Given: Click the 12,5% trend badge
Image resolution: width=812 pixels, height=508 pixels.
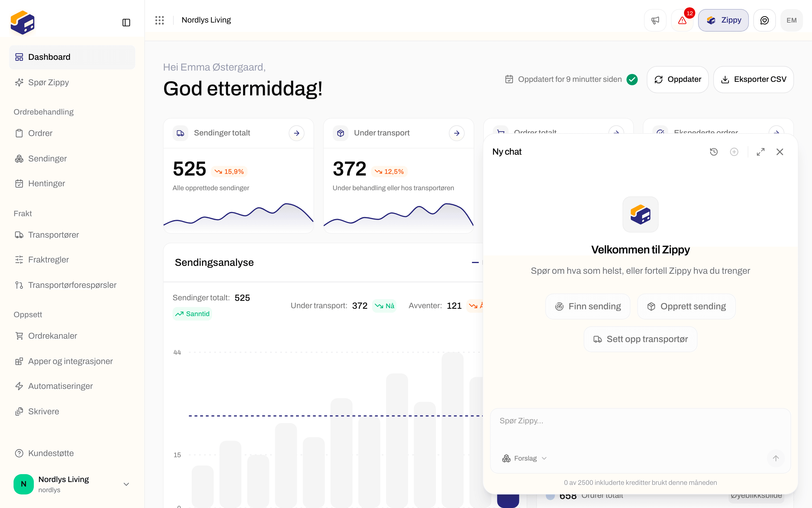Looking at the screenshot, I should pos(389,172).
